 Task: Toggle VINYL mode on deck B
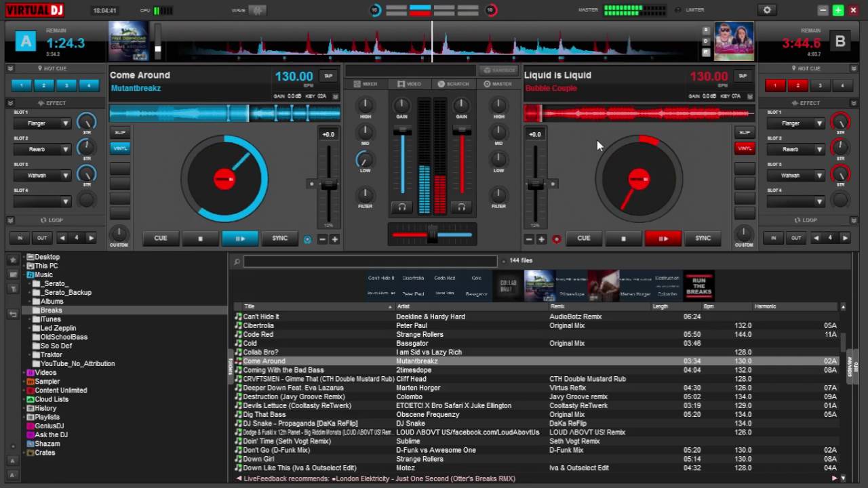point(745,148)
